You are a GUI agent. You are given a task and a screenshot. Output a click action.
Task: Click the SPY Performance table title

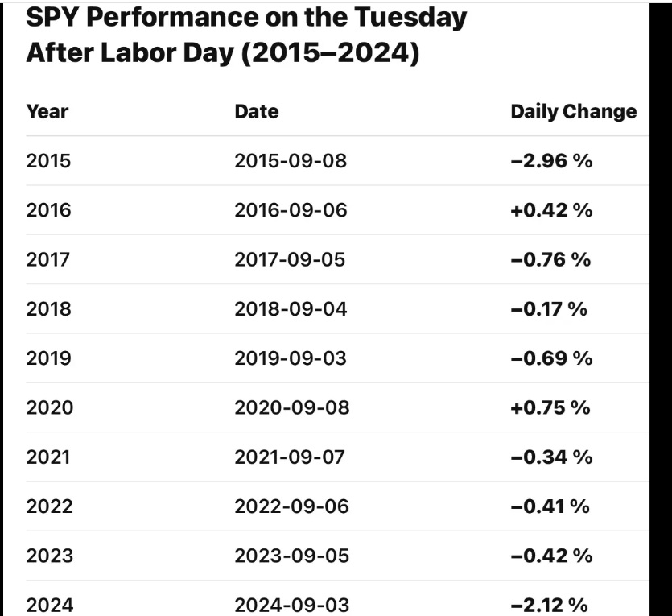click(x=246, y=36)
